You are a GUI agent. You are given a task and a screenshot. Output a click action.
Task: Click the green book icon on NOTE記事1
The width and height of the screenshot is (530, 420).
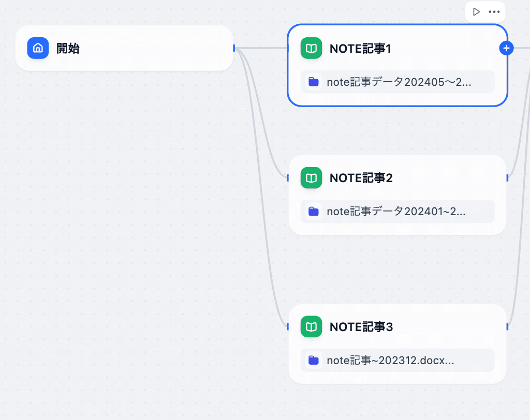[311, 49]
